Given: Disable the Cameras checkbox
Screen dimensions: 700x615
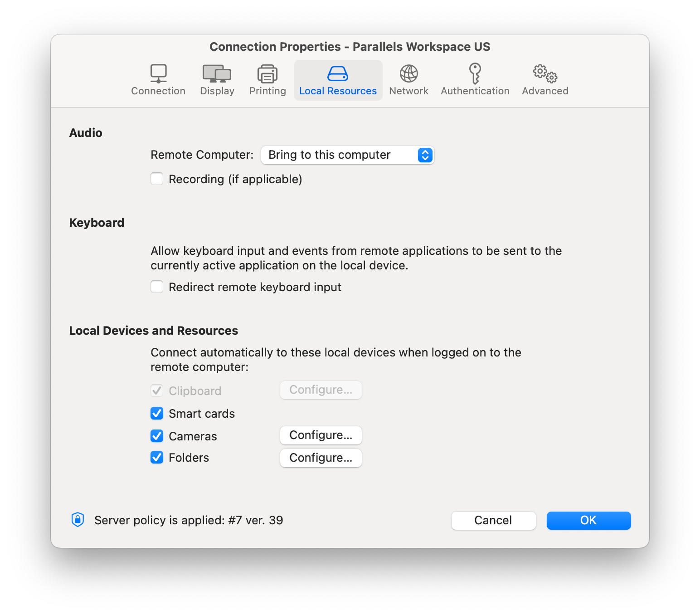Looking at the screenshot, I should (x=157, y=436).
